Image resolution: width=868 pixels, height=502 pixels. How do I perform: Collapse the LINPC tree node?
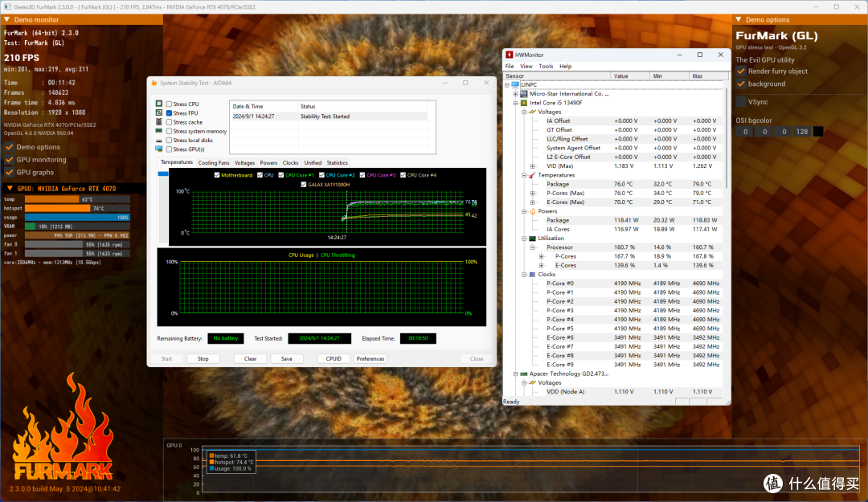point(506,84)
